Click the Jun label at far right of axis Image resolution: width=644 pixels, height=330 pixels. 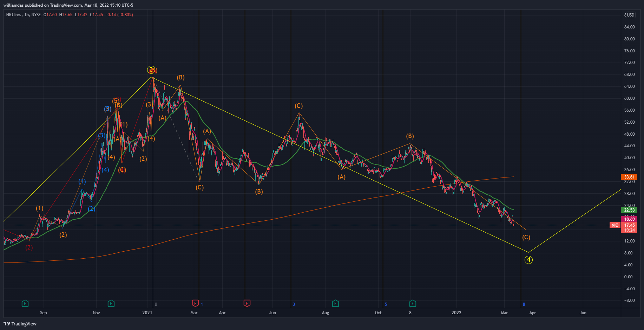coord(583,312)
